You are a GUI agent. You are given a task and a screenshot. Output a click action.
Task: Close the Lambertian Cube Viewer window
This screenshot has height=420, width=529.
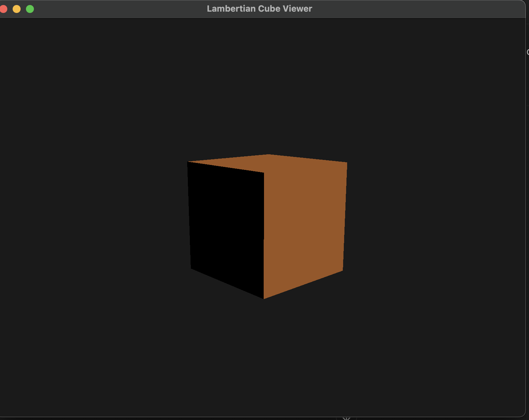[3, 9]
